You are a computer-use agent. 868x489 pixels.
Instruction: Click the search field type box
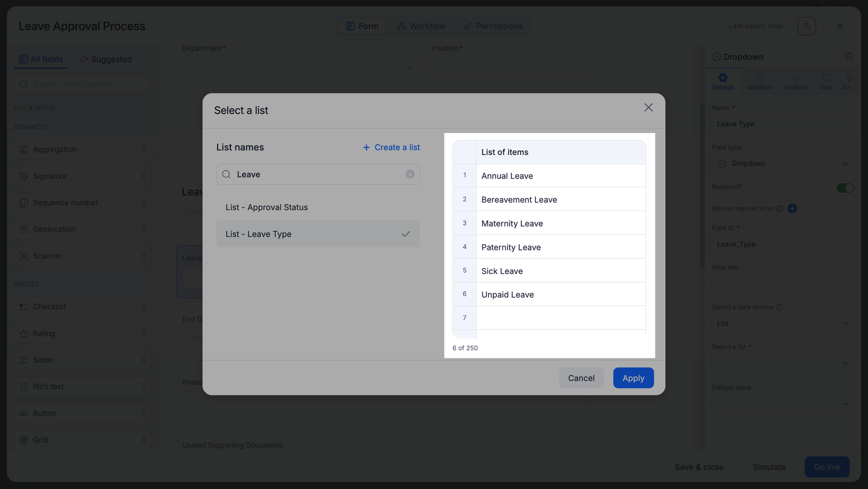pos(81,84)
